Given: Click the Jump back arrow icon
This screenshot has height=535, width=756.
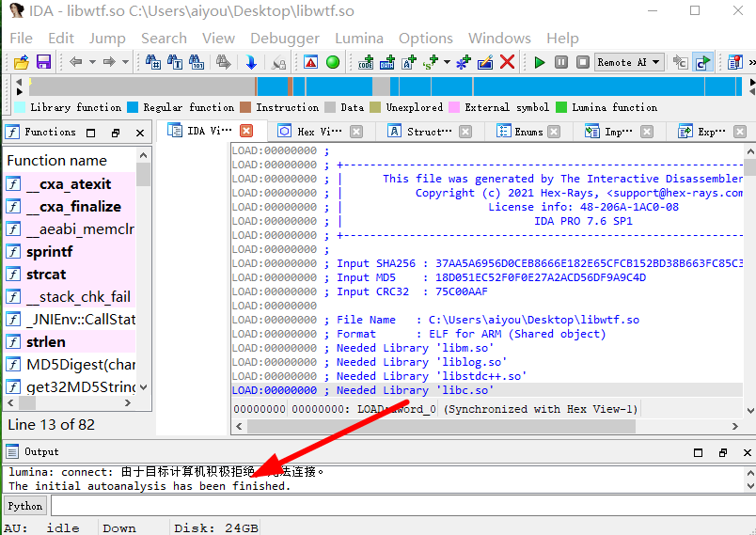Looking at the screenshot, I should point(76,62).
